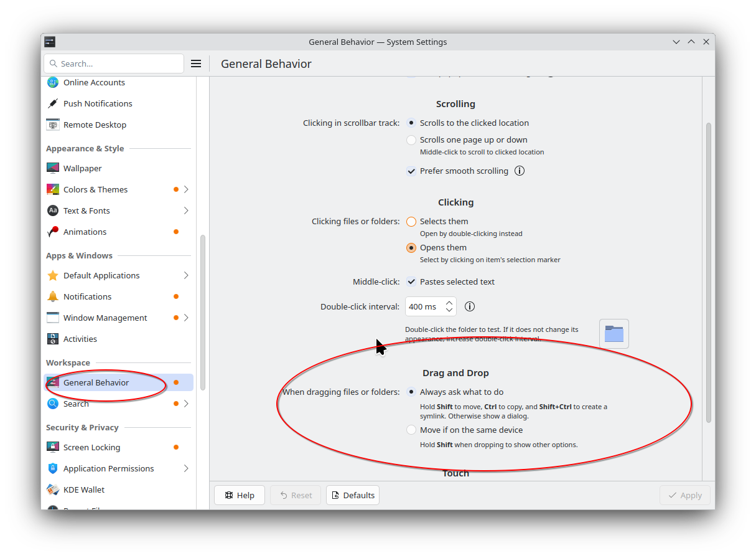This screenshot has height=558, width=756.
Task: Open the Activities settings page
Action: 80,339
